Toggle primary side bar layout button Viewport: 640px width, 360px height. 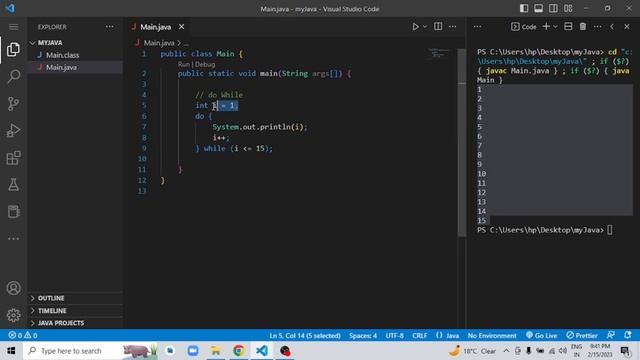(524, 9)
